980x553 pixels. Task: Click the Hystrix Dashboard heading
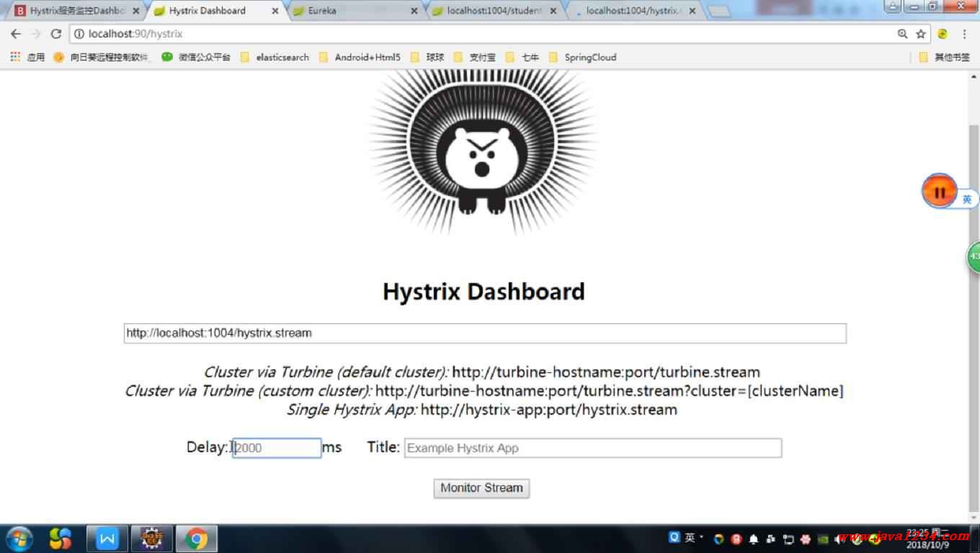coord(484,292)
